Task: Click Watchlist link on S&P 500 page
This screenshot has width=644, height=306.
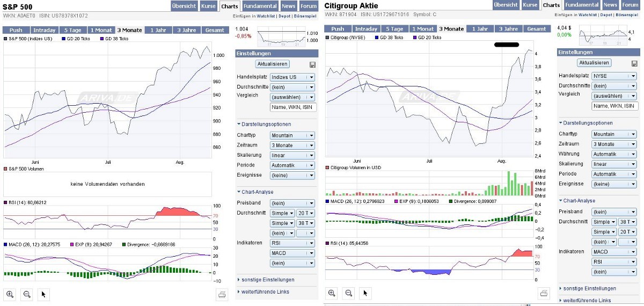Action: click(x=265, y=16)
